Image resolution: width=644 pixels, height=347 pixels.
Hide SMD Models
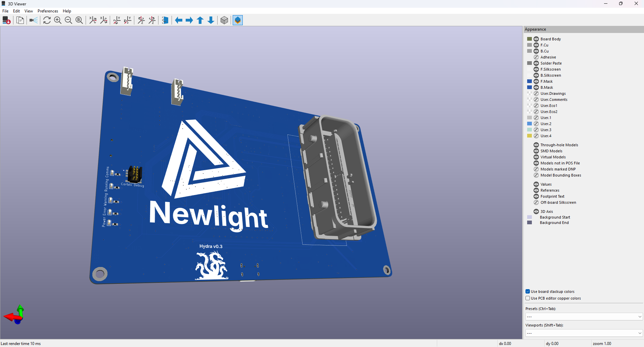[x=536, y=151]
